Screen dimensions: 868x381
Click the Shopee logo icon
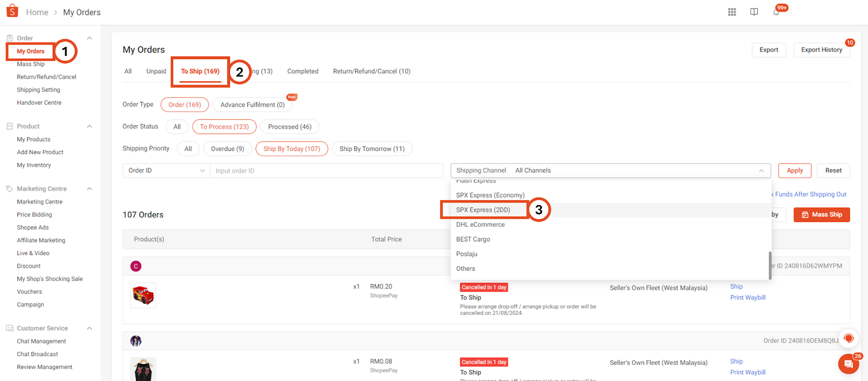[x=12, y=11]
